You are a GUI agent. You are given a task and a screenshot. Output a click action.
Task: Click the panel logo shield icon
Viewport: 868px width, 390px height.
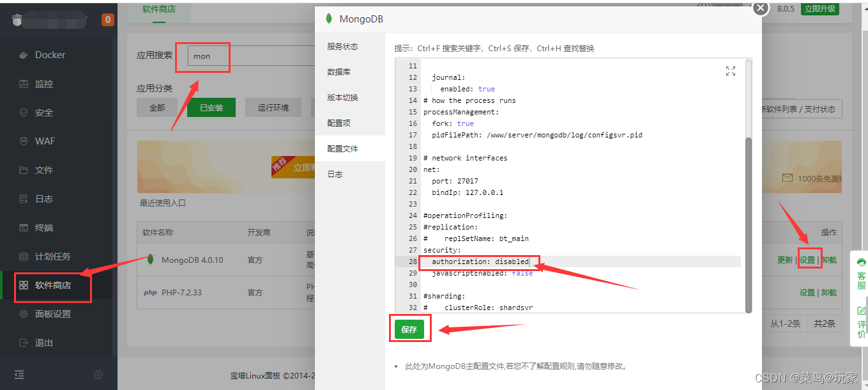tap(17, 20)
